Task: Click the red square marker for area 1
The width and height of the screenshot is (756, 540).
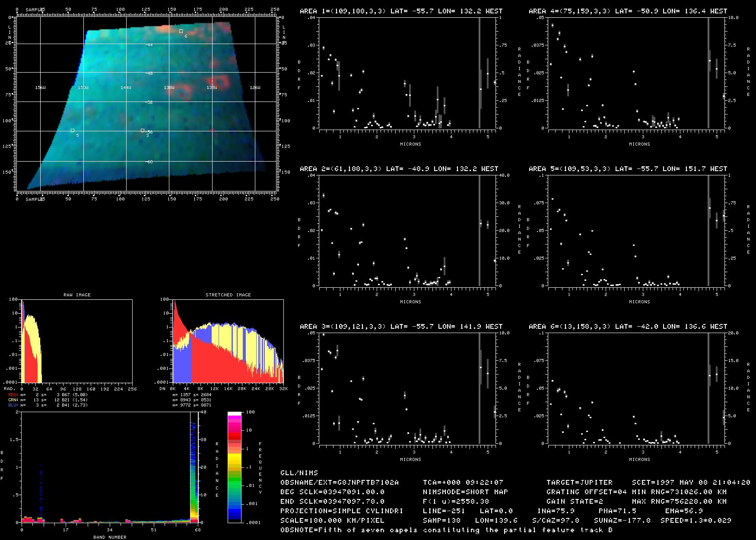Action: (x=212, y=130)
